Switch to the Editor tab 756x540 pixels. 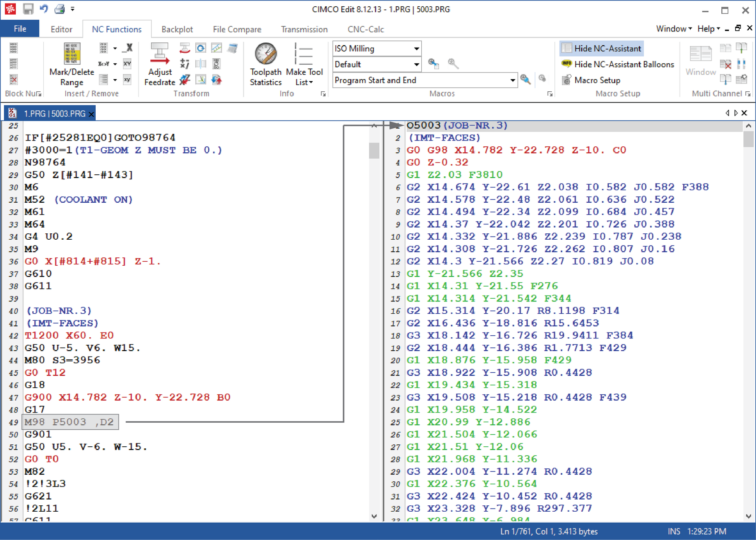pyautogui.click(x=61, y=29)
